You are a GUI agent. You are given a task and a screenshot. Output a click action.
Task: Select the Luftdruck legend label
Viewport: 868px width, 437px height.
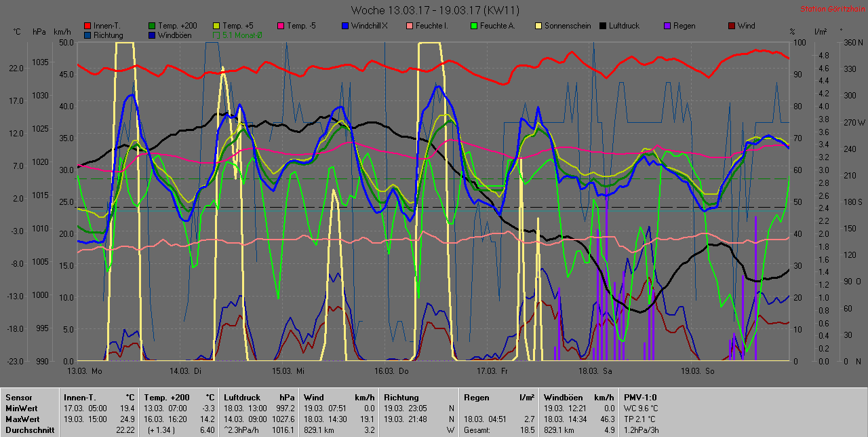point(625,26)
